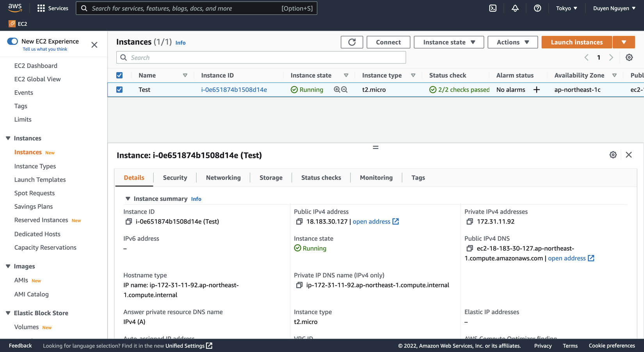Switch to the Security tab
The width and height of the screenshot is (644, 352).
pyautogui.click(x=175, y=178)
